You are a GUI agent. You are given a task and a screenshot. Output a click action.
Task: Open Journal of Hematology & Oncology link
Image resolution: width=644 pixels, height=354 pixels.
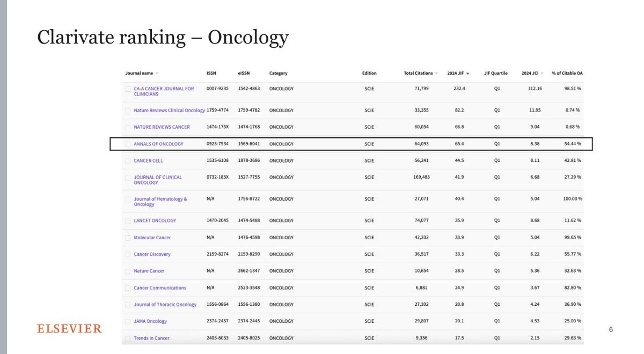pyautogui.click(x=160, y=202)
